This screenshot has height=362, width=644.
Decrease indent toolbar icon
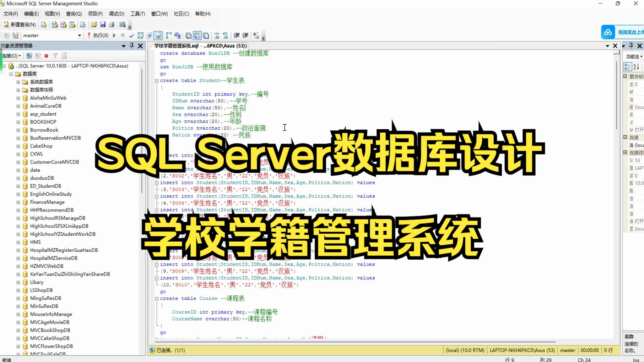(236, 35)
